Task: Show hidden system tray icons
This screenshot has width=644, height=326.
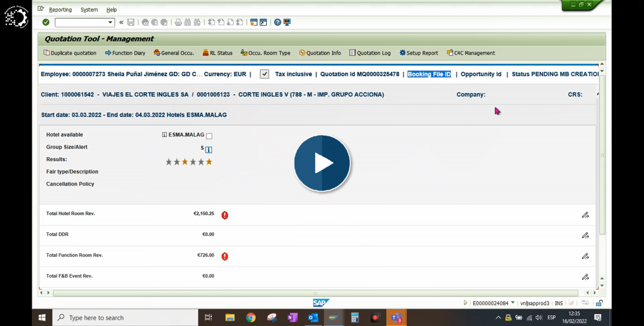Action: 498,318
